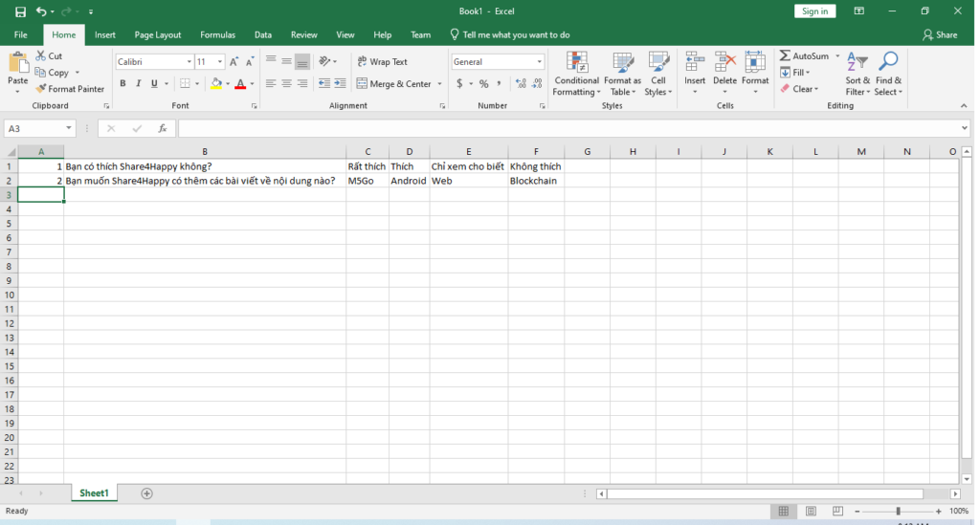Select cell B2 with Share4Happy question text
The height and width of the screenshot is (525, 980).
click(x=205, y=180)
